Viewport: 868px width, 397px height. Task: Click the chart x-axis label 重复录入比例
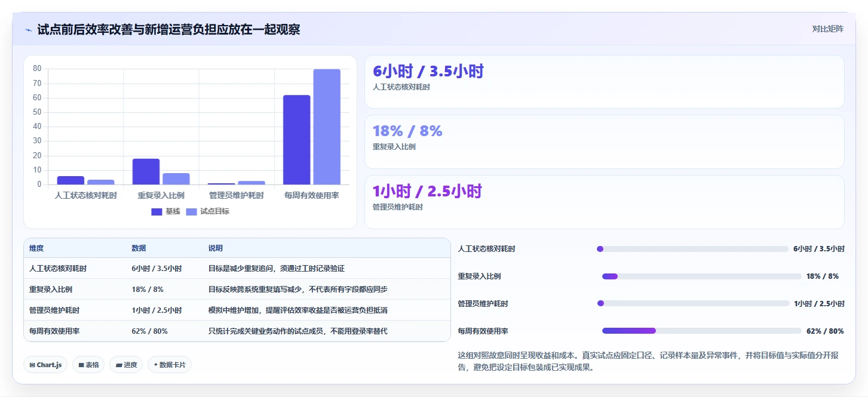coord(161,195)
